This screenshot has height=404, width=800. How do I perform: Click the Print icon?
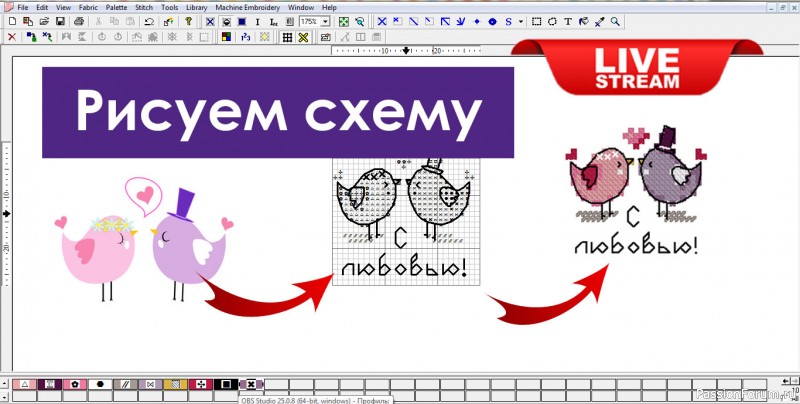coord(76,21)
